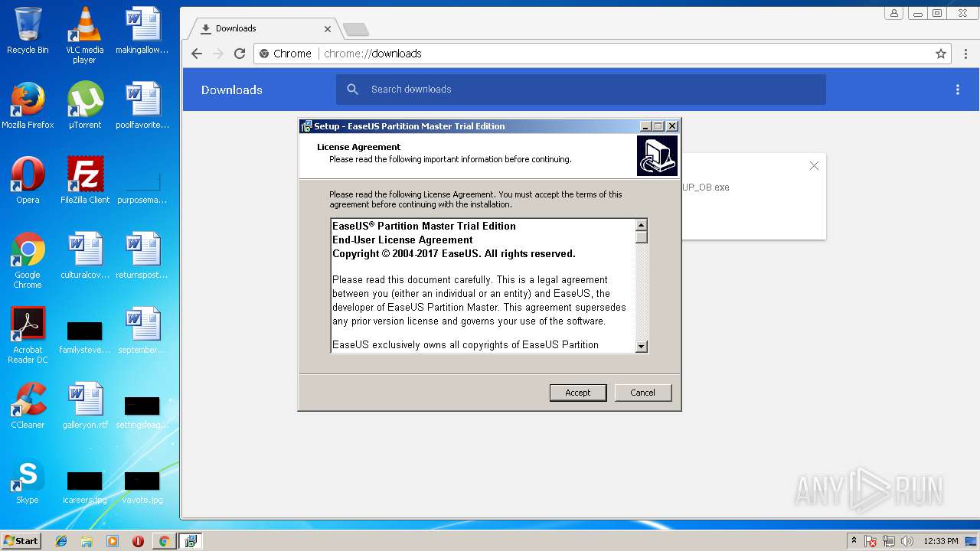Show hidden system tray icons
The image size is (980, 551).
[x=854, y=540]
